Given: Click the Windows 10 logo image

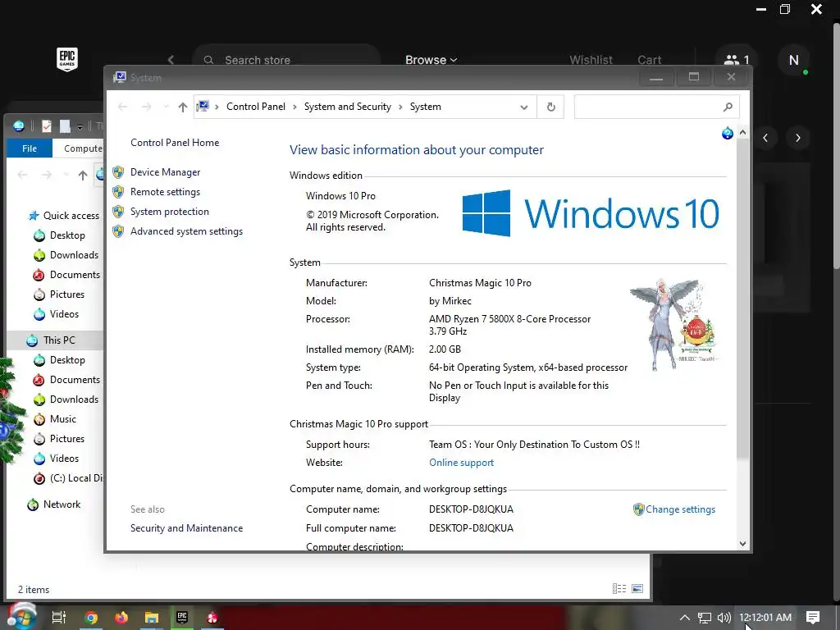Looking at the screenshot, I should pos(591,213).
